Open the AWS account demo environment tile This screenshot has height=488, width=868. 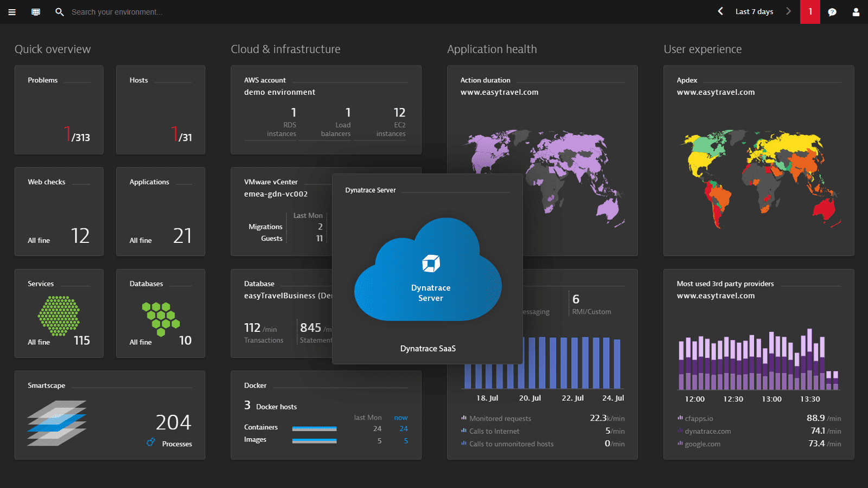[326, 110]
